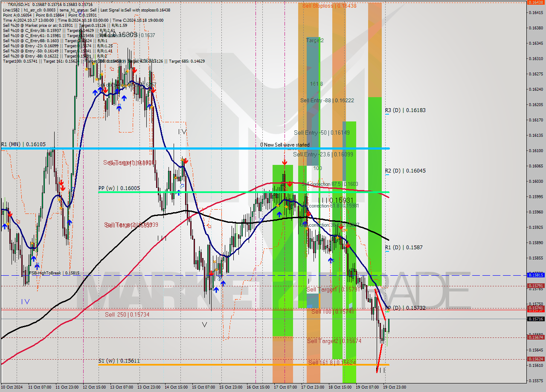Select the 'Sell Stoploss | 0.16438' label

[x=329, y=6]
